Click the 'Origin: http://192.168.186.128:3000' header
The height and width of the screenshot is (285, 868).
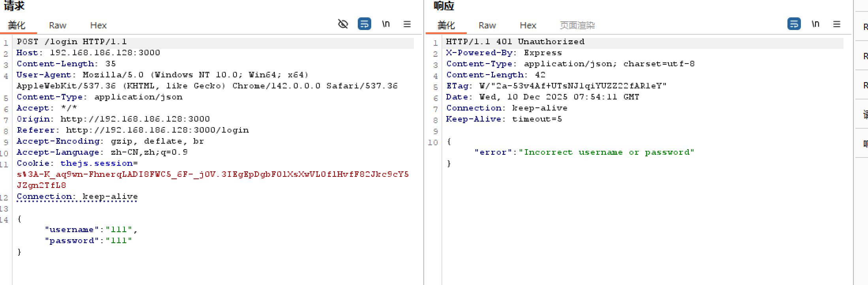[x=113, y=119]
